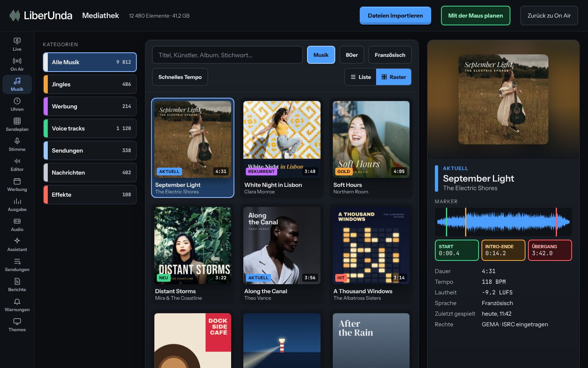588x368 pixels.
Task: Select the Stimme microphone icon
Action: pyautogui.click(x=17, y=144)
